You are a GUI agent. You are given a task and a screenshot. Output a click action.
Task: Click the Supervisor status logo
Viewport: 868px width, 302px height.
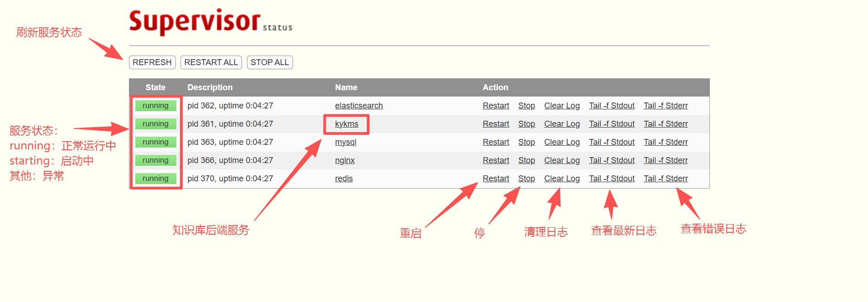[211, 22]
